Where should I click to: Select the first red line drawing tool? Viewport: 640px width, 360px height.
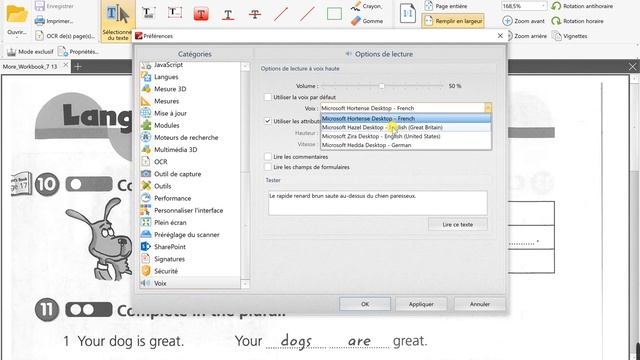(x=281, y=14)
